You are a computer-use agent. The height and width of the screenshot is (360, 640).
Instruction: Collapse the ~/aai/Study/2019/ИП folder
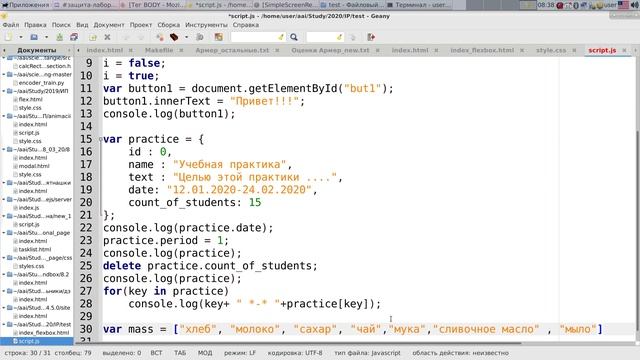tap(4, 91)
